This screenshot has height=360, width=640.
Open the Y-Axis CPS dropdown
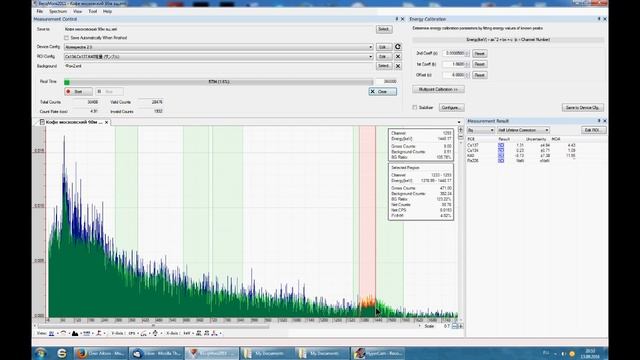[x=133, y=333]
